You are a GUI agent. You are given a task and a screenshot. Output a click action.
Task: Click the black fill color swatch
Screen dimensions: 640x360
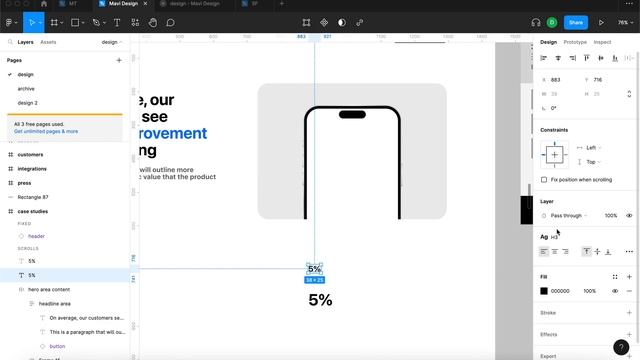[544, 291]
